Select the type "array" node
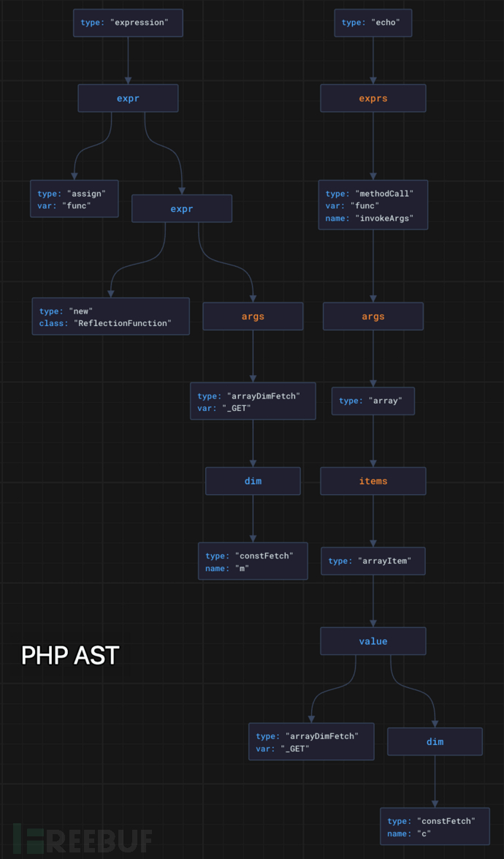Viewport: 504px width, 859px height. pos(373,401)
